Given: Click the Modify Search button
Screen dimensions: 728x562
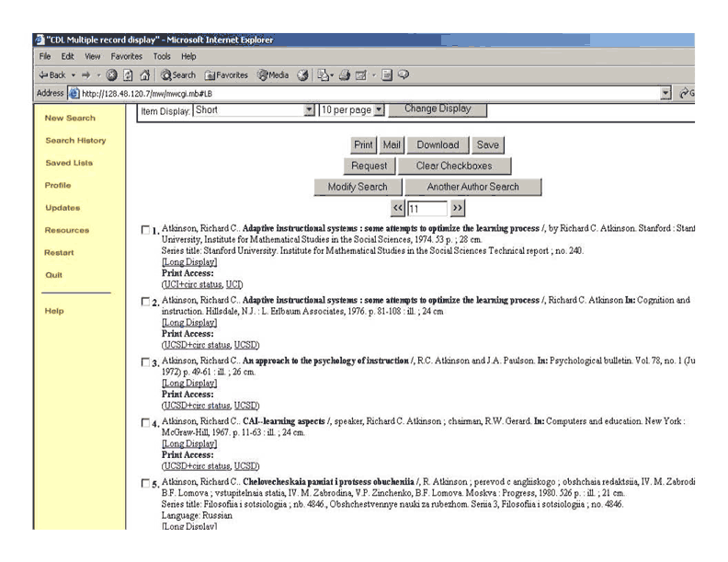Looking at the screenshot, I should (358, 187).
